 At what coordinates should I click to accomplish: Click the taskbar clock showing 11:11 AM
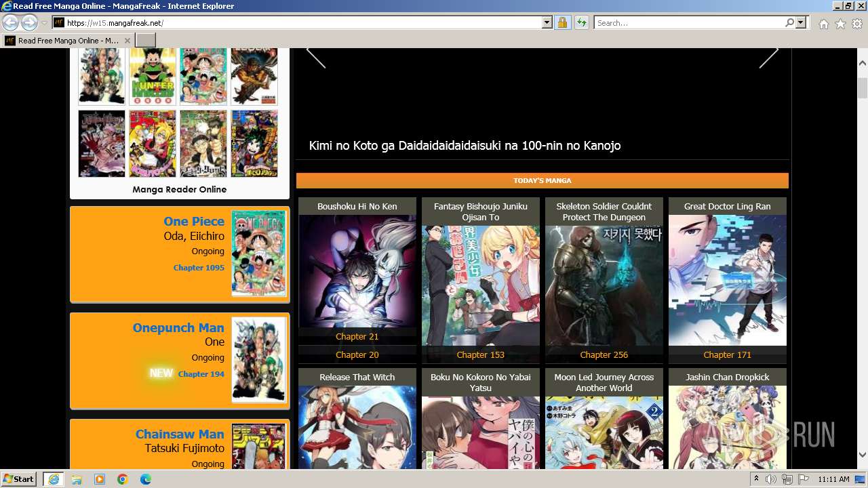pyautogui.click(x=833, y=479)
